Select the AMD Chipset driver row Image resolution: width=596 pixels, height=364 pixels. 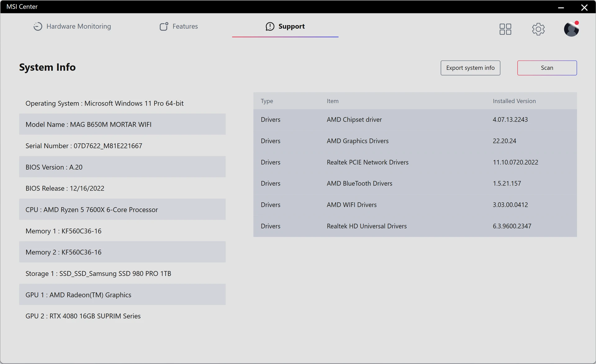[415, 119]
